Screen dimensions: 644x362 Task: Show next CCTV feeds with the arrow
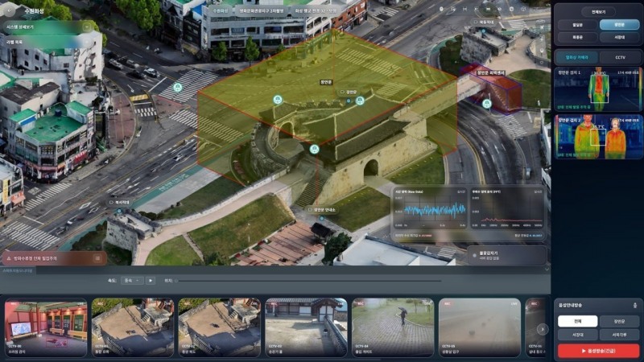[543, 329]
